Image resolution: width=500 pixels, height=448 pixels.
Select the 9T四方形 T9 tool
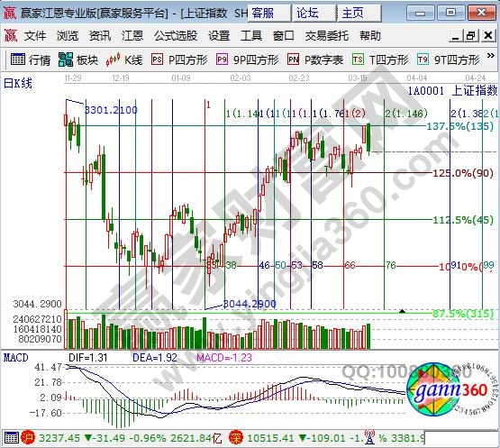pos(449,59)
